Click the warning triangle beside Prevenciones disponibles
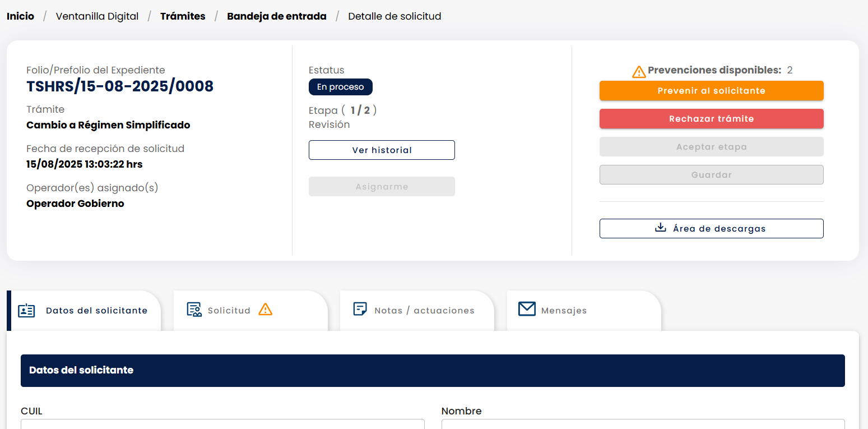This screenshot has height=429, width=868. (639, 72)
